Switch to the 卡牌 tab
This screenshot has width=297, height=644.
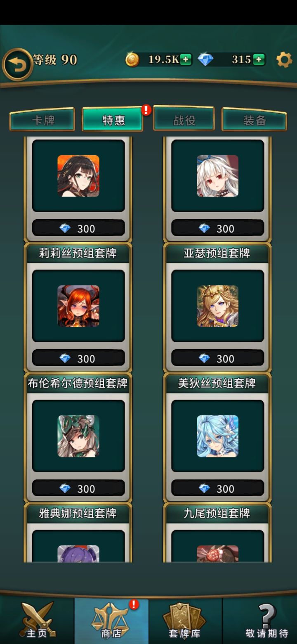42,120
